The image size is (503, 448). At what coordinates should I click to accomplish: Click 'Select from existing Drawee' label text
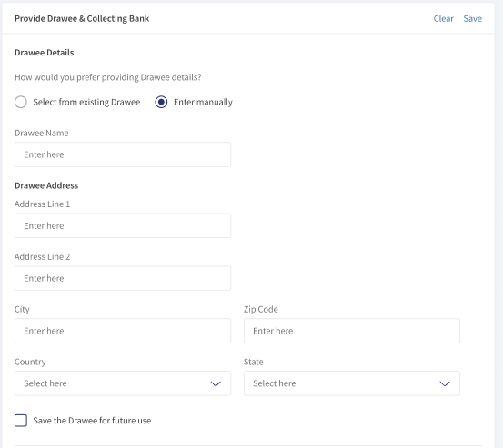[86, 102]
